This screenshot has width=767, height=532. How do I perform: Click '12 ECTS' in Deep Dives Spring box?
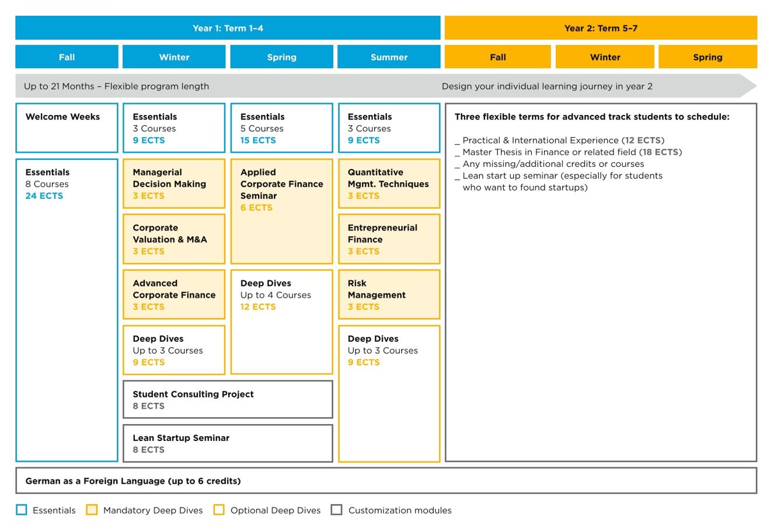[257, 307]
